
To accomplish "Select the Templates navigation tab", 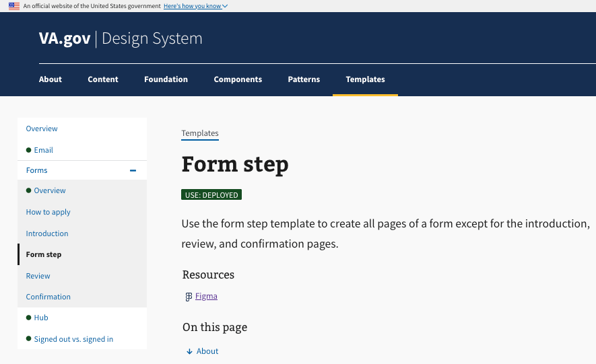I will tap(365, 79).
